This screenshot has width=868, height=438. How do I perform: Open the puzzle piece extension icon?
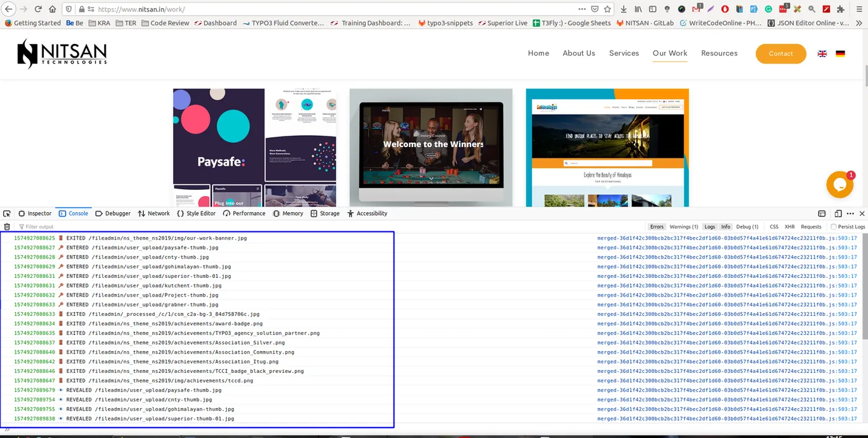point(840,9)
